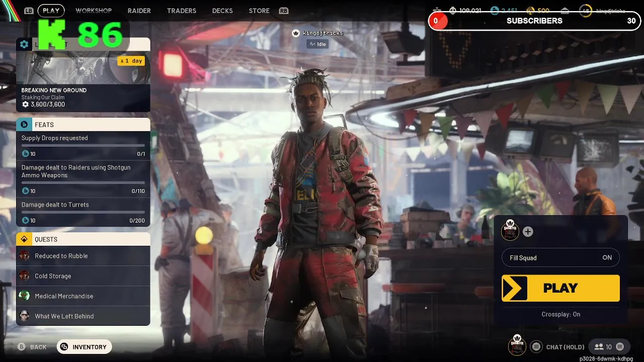Click the LB bumper navigation icon
Screen dimensions: 644x362
[x=29, y=11]
